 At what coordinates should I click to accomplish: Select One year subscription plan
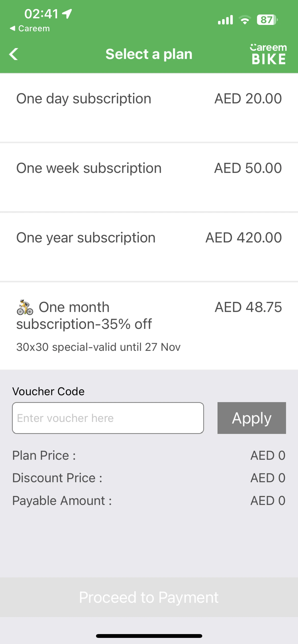(x=149, y=247)
